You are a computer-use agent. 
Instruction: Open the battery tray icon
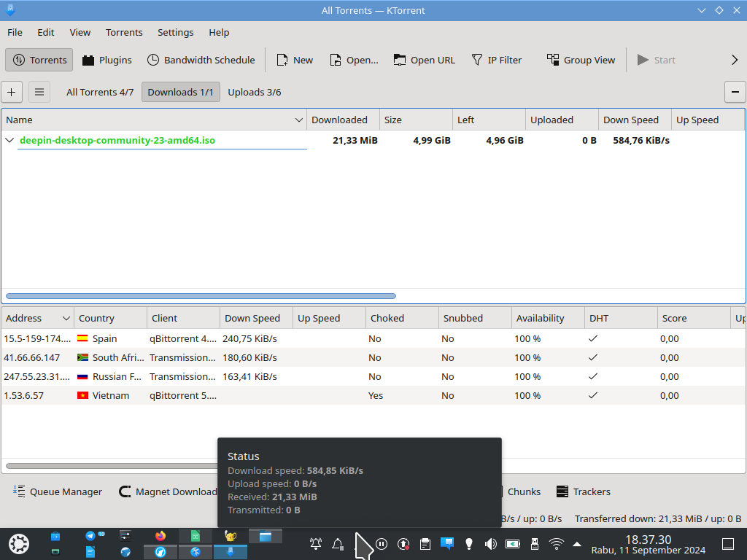(513, 543)
